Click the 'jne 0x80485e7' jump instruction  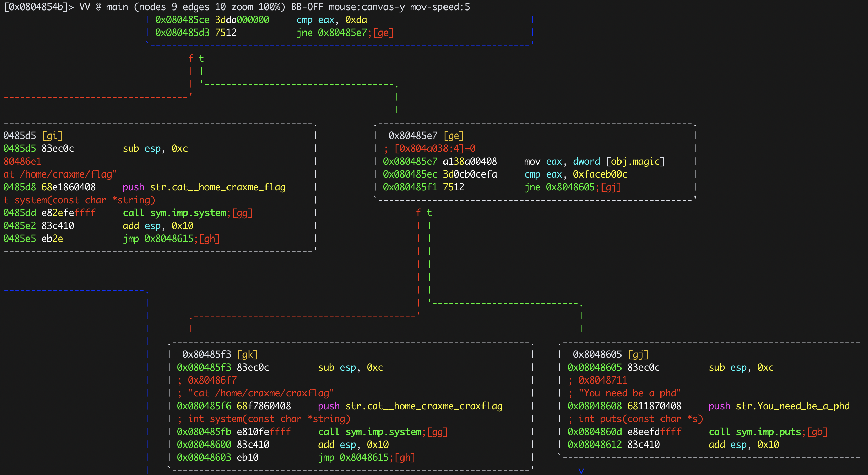point(332,33)
